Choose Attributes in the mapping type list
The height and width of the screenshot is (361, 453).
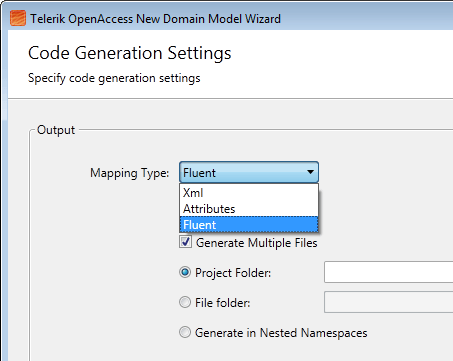(249, 209)
